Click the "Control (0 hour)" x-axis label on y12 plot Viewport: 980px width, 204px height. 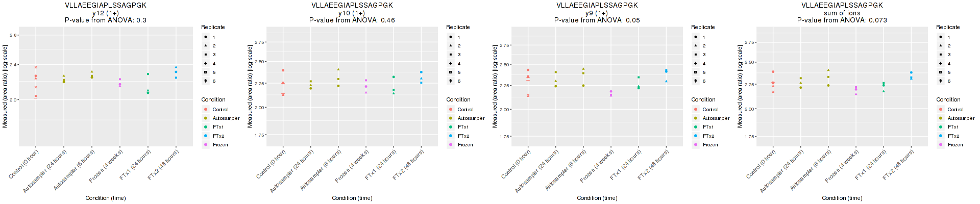click(x=24, y=164)
